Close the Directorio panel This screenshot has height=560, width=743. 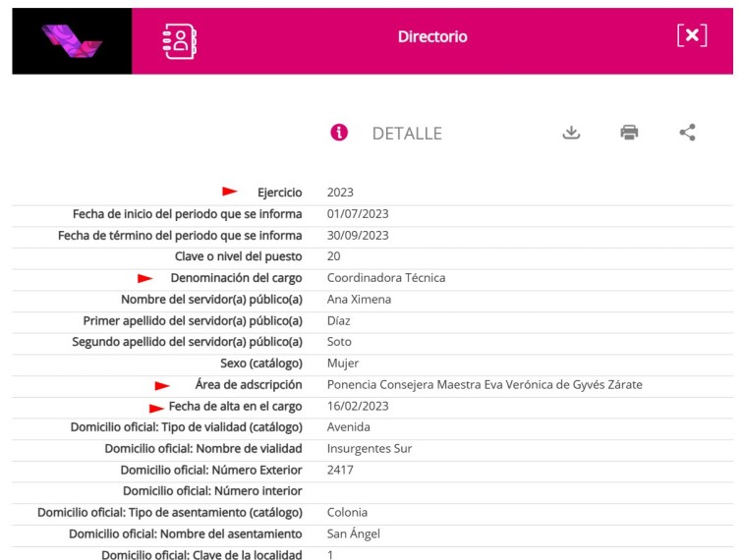point(692,36)
